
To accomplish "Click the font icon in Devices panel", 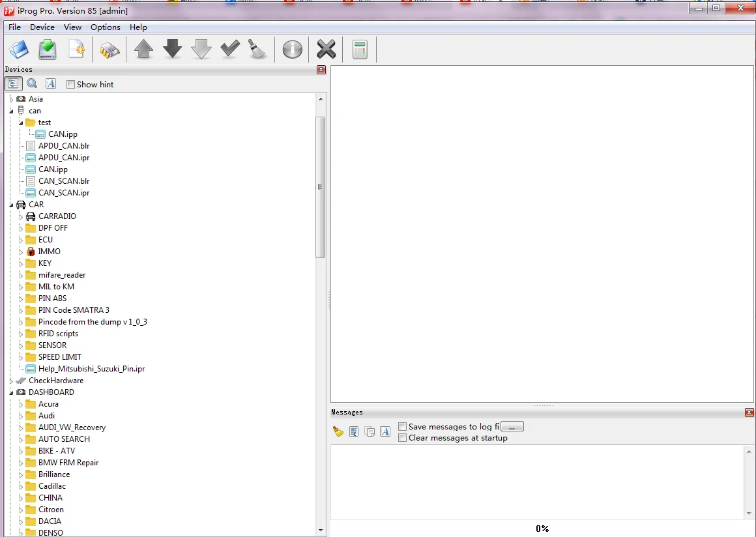I will [x=51, y=84].
